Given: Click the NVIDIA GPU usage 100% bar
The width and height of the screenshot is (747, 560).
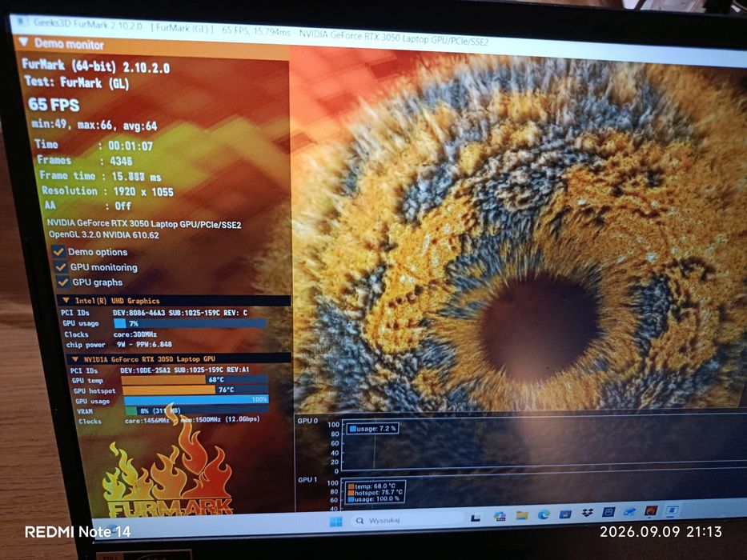Looking at the screenshot, I should click(x=196, y=399).
